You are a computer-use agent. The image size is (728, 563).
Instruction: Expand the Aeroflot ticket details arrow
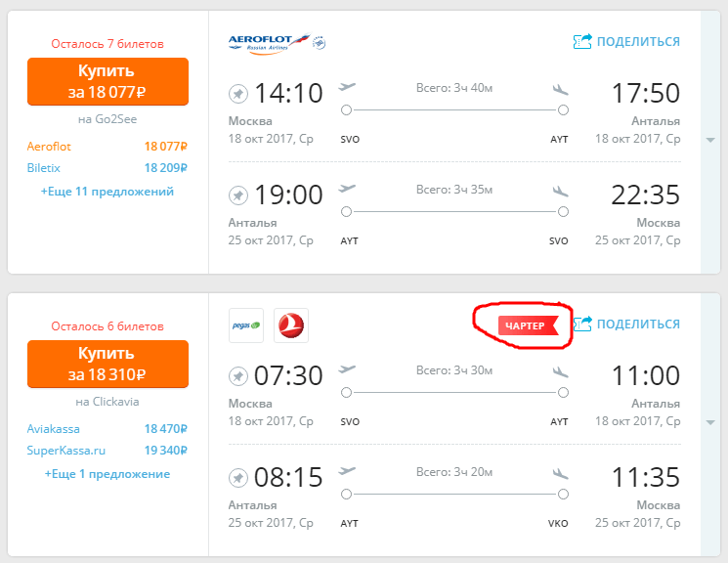[x=711, y=140]
